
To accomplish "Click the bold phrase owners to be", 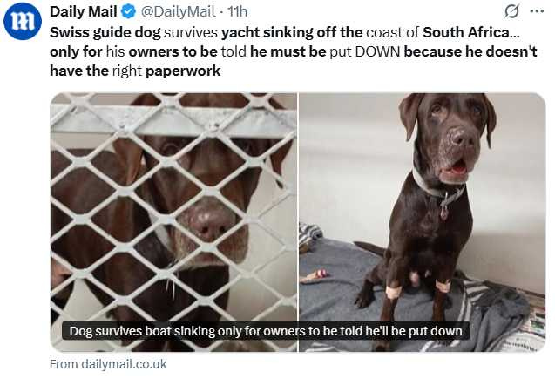I will [173, 51].
